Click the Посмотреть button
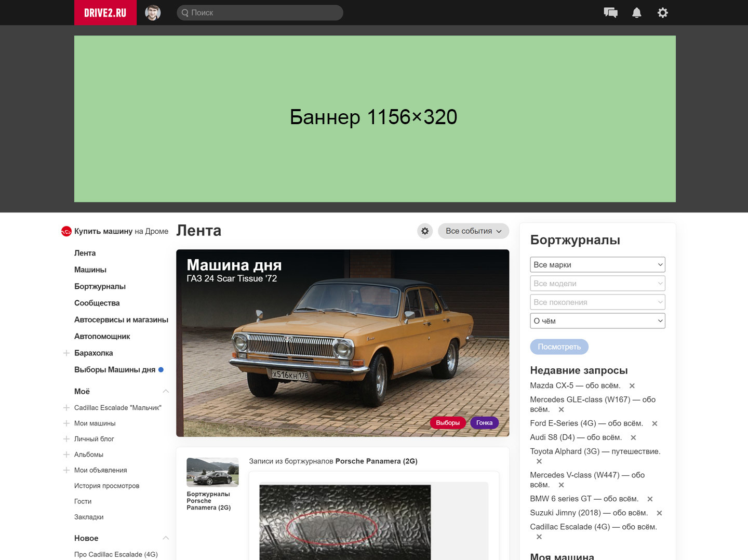 [x=559, y=346]
